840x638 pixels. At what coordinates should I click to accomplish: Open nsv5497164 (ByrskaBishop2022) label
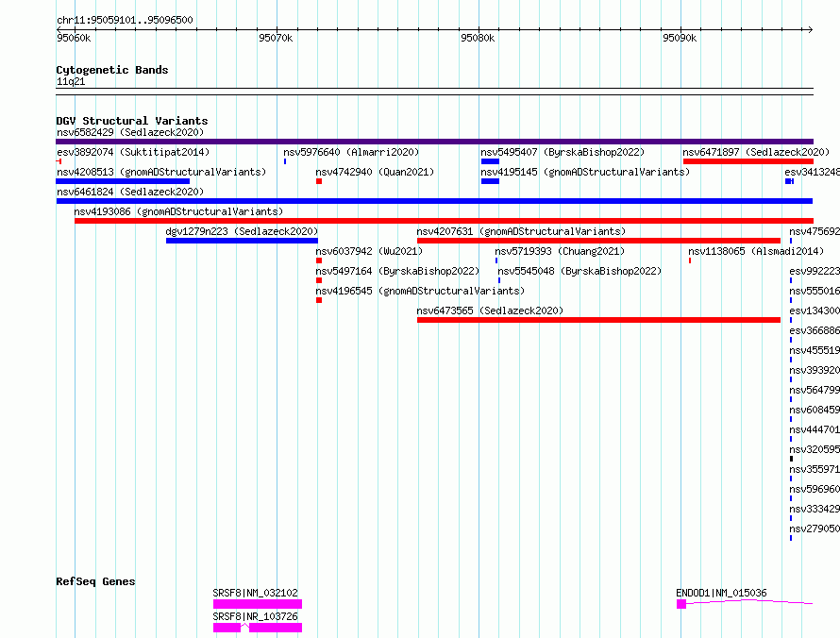coord(397,271)
